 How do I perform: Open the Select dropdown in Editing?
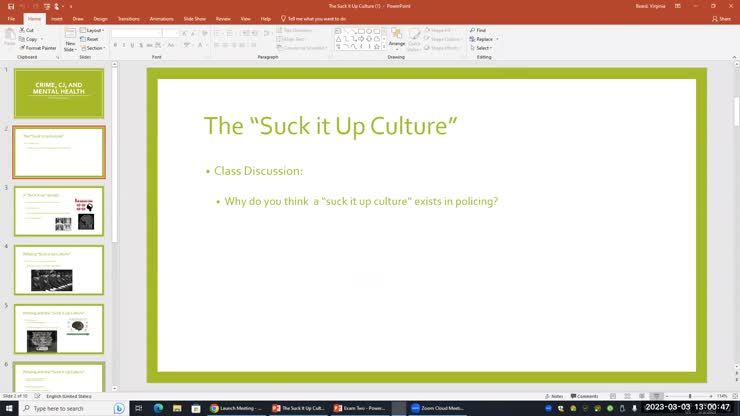482,47
